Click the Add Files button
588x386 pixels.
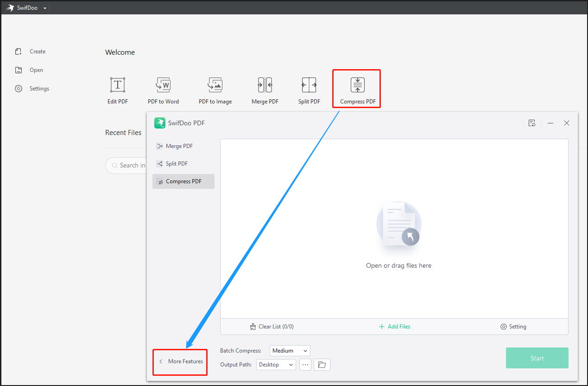click(x=395, y=327)
